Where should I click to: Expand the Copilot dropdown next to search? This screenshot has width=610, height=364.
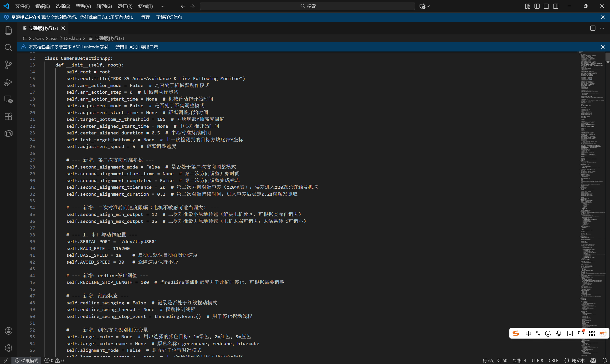tap(428, 6)
